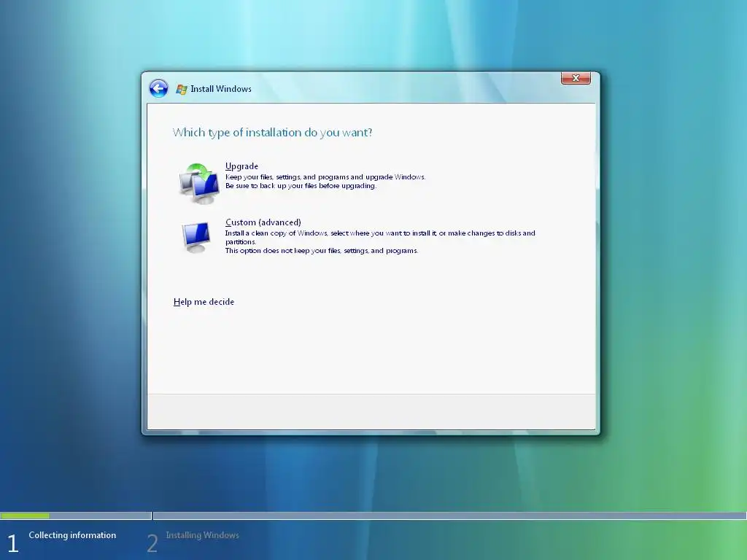This screenshot has height=560, width=747.
Task: Click 'Be sure to back up your files' text
Action: pyautogui.click(x=301, y=186)
